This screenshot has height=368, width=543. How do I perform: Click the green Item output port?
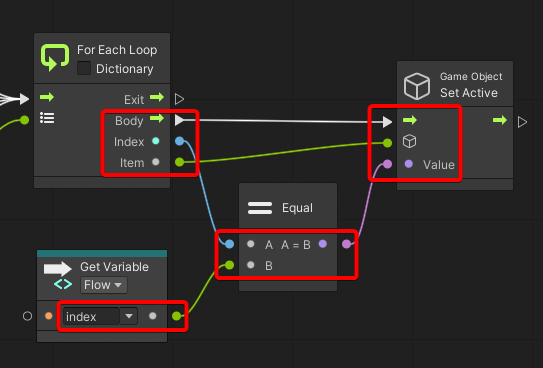pos(179,162)
